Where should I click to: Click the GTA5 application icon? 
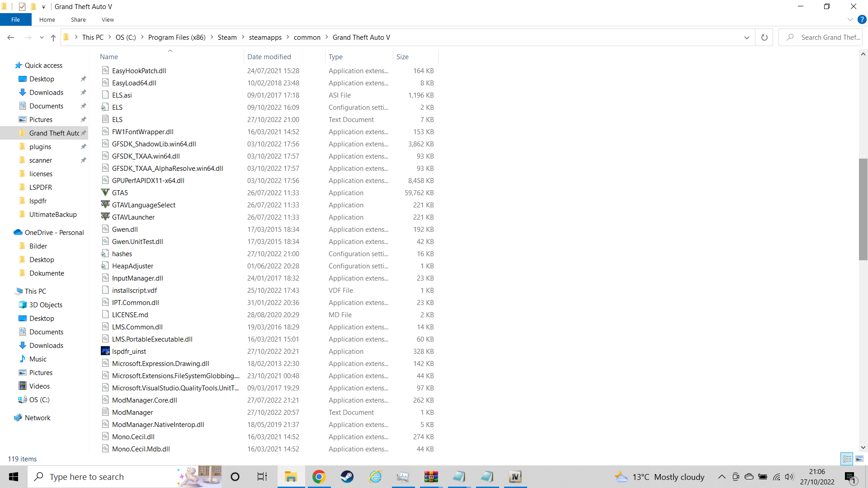pyautogui.click(x=105, y=192)
